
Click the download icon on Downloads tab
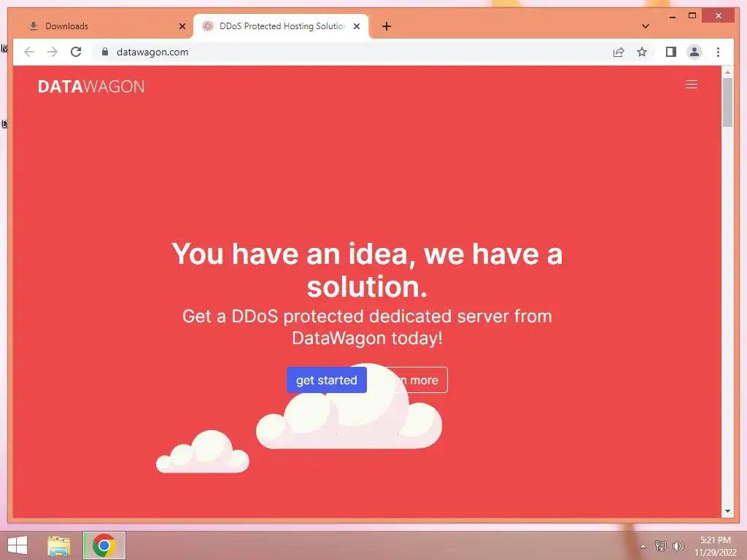34,26
